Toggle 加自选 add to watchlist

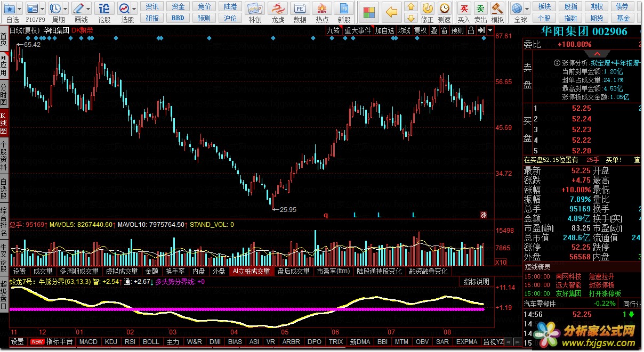[384, 30]
